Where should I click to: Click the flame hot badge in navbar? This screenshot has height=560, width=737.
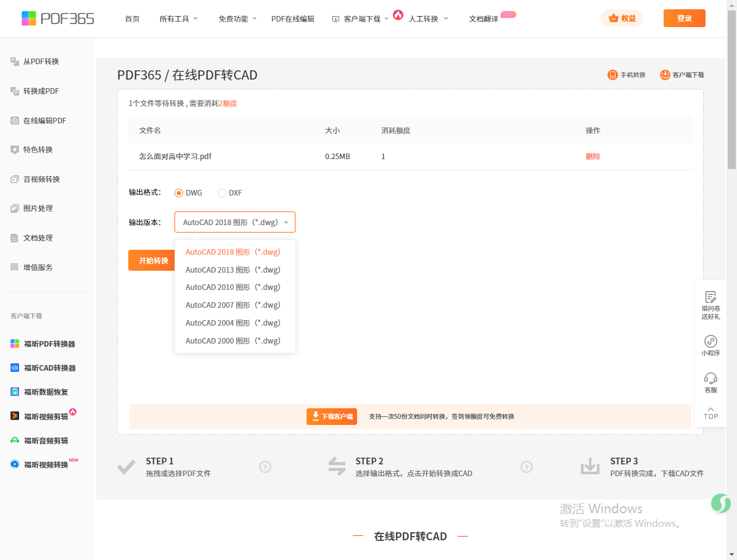pyautogui.click(x=398, y=15)
